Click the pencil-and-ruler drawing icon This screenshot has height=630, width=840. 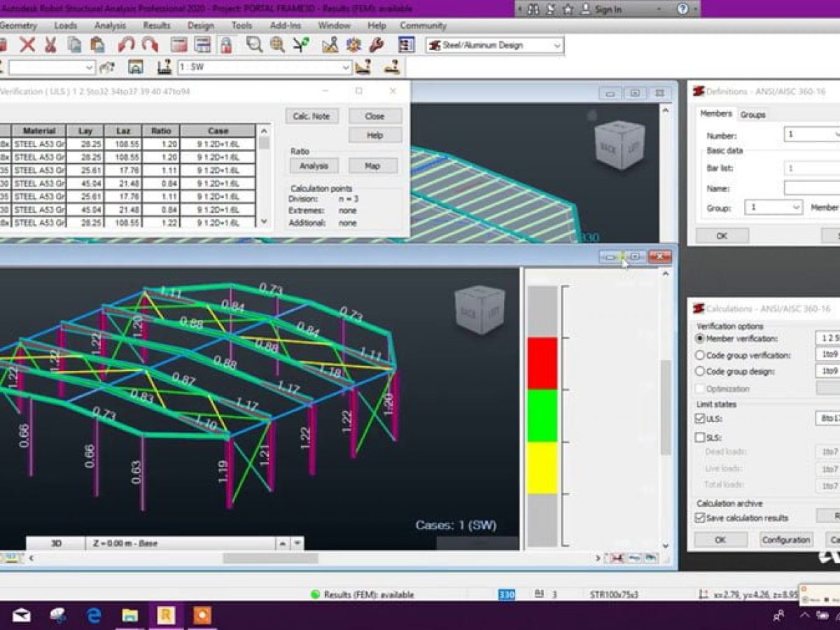tap(330, 45)
